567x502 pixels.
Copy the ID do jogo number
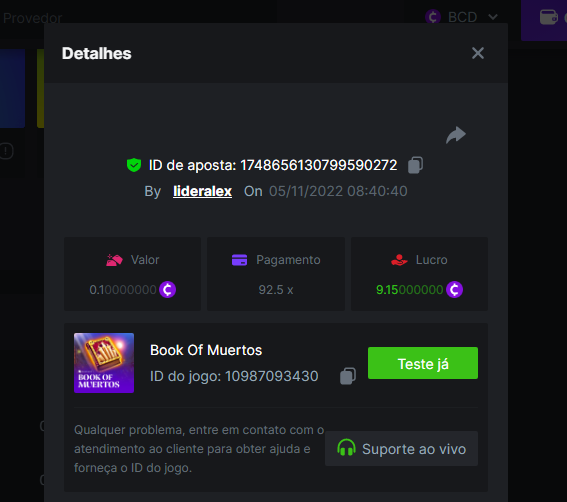pyautogui.click(x=348, y=376)
